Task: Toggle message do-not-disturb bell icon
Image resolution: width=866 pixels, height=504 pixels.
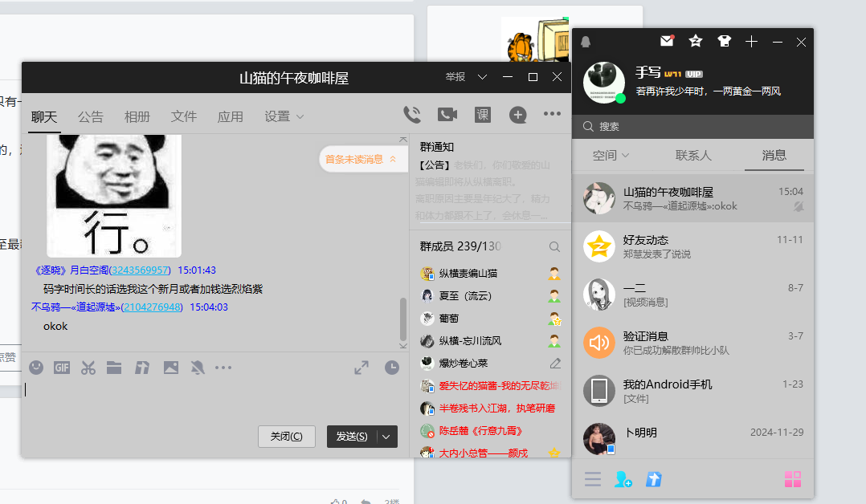Action: point(197,367)
